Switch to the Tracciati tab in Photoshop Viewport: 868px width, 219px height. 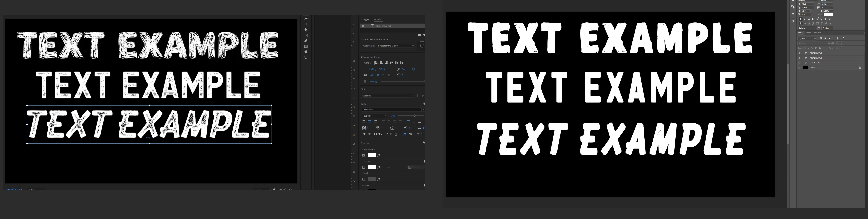tap(818, 33)
